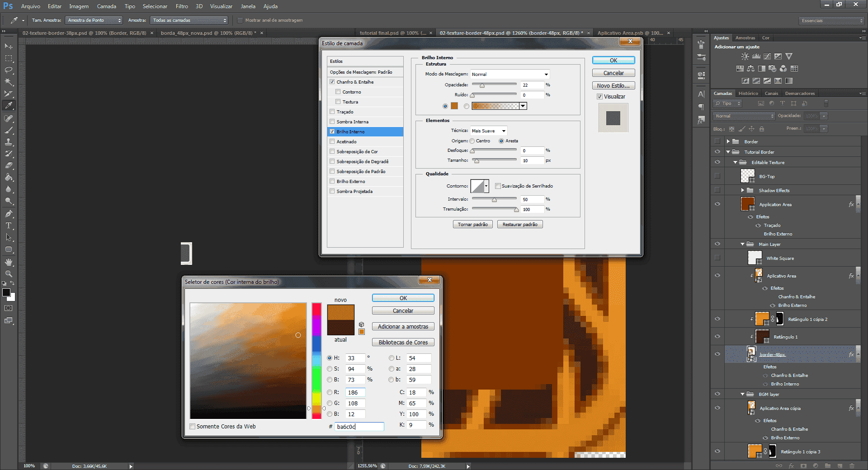Click the Vibrance adjustment icon
The height and width of the screenshot is (470, 868).
789,56
